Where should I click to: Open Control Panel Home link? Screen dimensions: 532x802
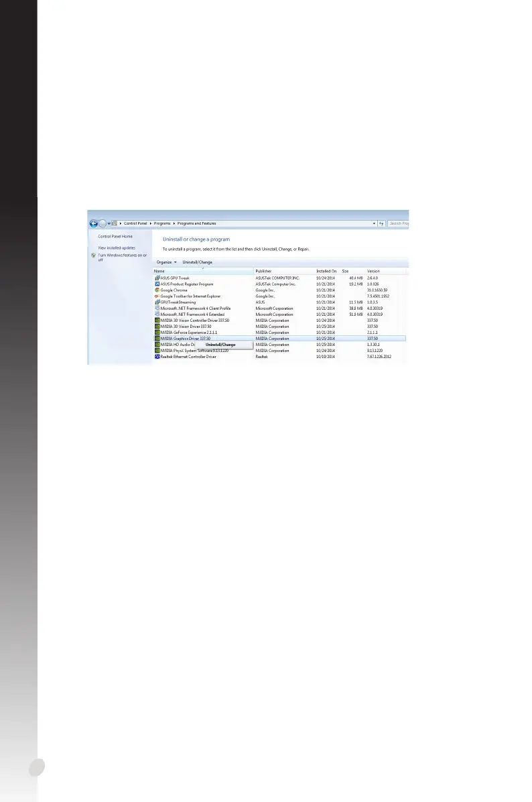[x=115, y=236]
